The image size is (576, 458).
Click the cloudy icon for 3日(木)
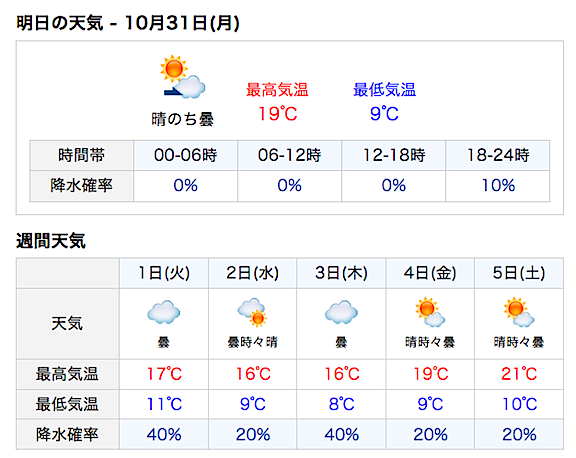click(x=341, y=313)
